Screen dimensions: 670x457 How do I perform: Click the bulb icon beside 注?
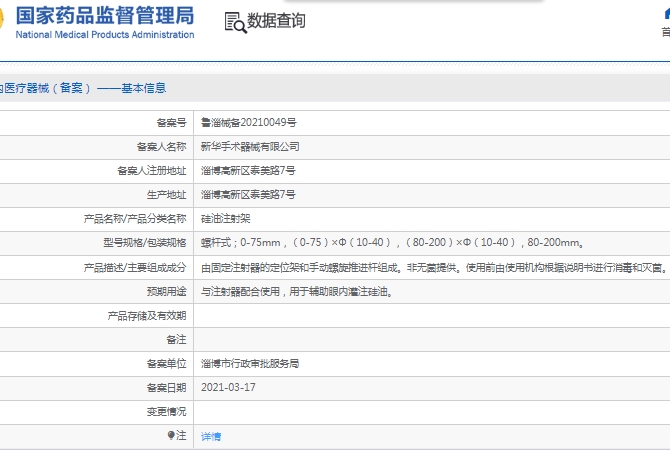(x=171, y=435)
